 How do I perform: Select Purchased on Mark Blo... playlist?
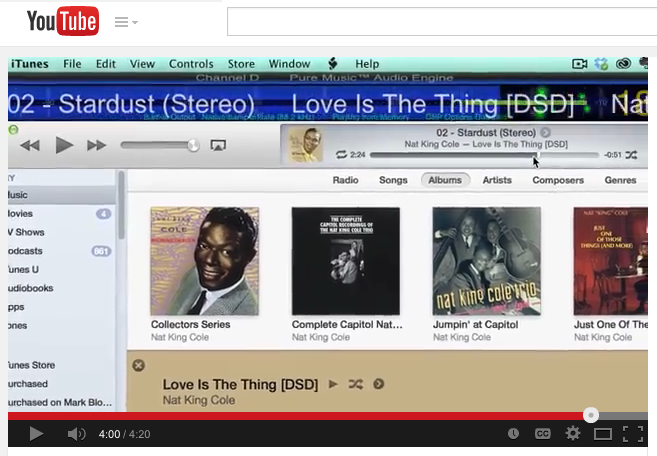(x=62, y=402)
